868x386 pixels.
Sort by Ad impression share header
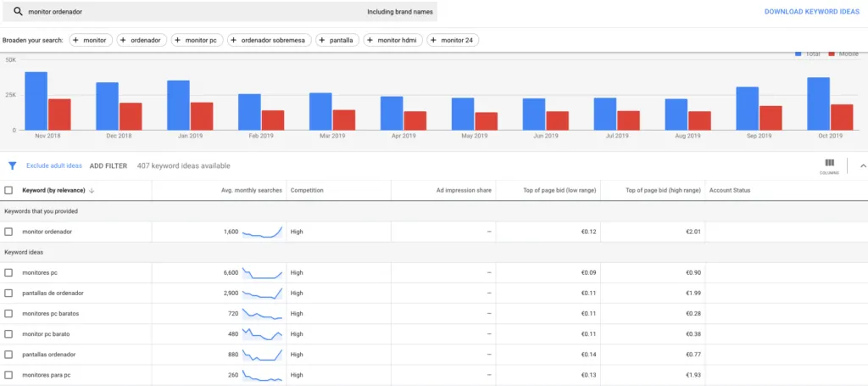click(x=464, y=191)
